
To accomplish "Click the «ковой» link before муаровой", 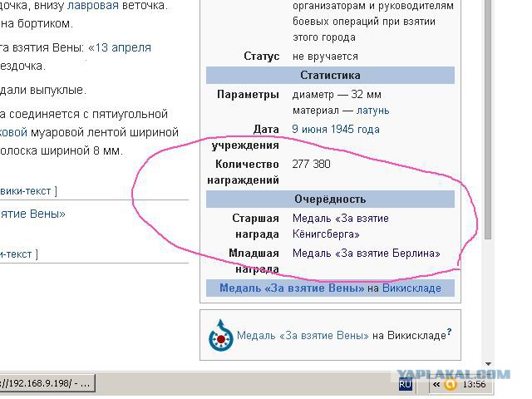I will tap(13, 132).
